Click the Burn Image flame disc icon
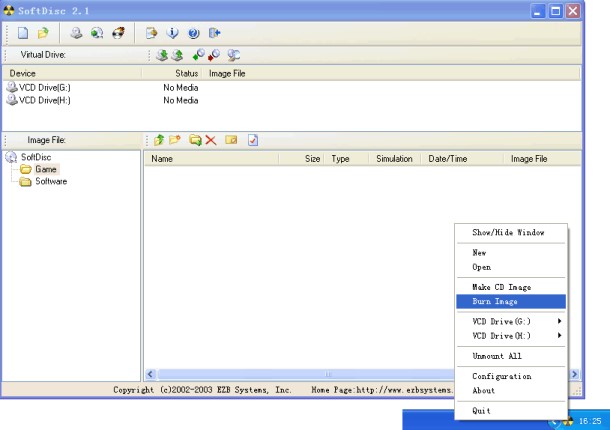This screenshot has width=610, height=430. point(118,33)
